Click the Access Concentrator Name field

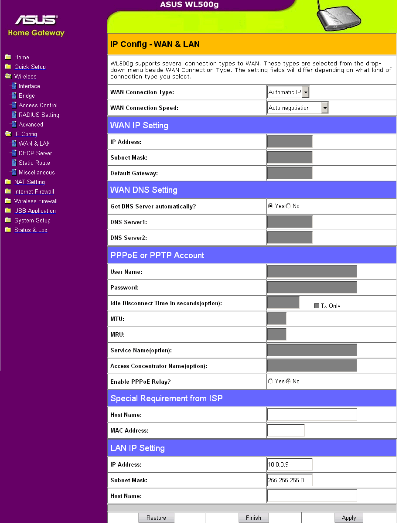312,366
